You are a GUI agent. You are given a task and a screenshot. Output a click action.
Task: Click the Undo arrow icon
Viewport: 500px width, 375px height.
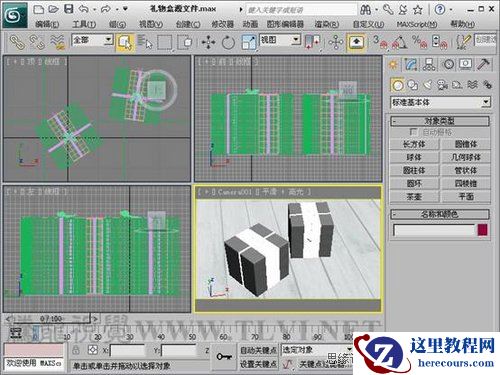84,9
